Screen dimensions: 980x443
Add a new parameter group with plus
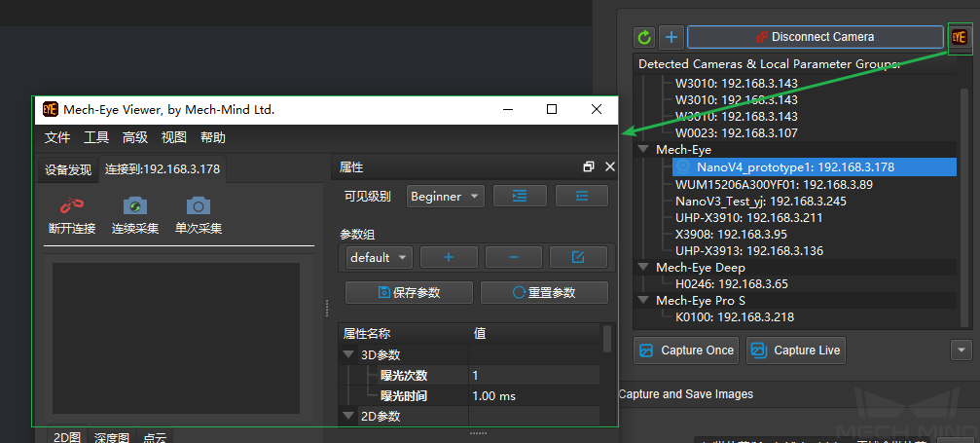click(x=449, y=257)
